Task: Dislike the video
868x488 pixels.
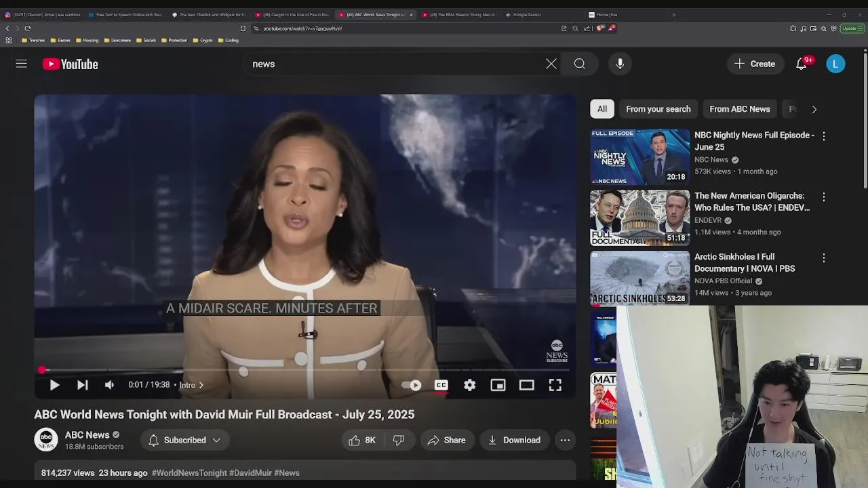Action: [x=399, y=440]
